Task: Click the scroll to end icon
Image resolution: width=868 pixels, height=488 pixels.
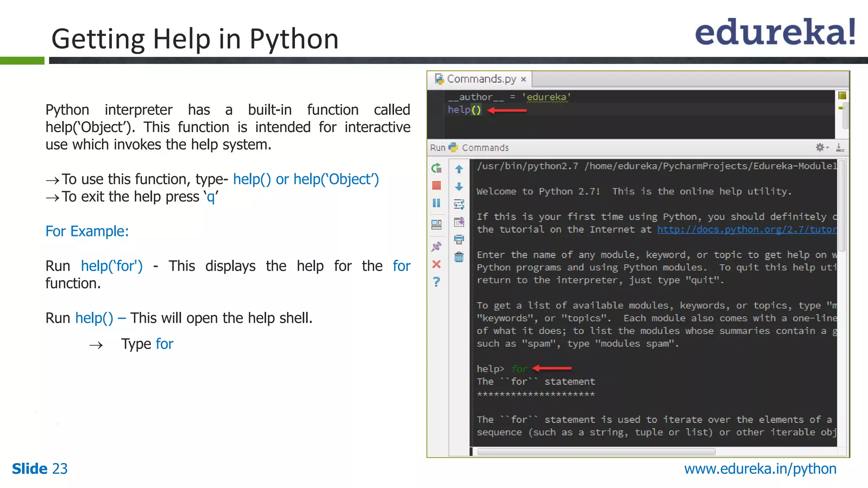Action: coord(459,222)
